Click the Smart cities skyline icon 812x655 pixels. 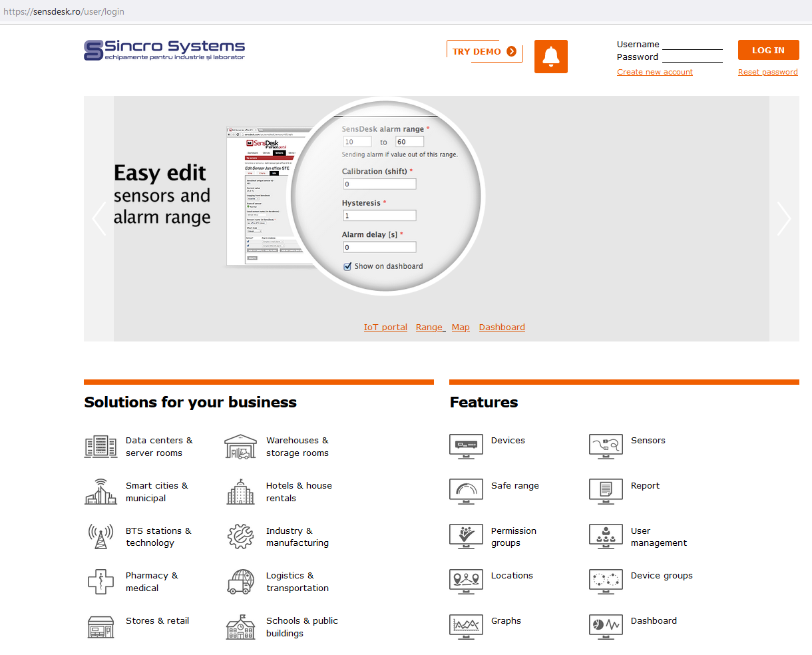(x=101, y=491)
